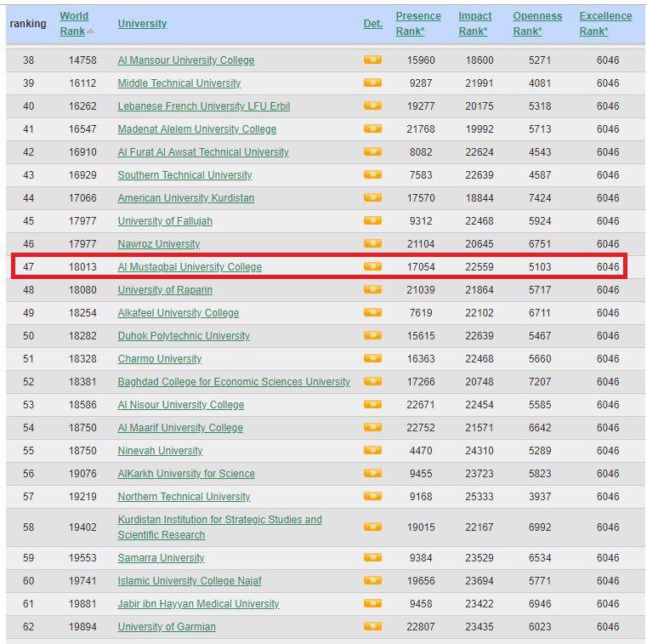Open Lebanese French University LFU Erbil link
The height and width of the screenshot is (644, 647).
(204, 106)
